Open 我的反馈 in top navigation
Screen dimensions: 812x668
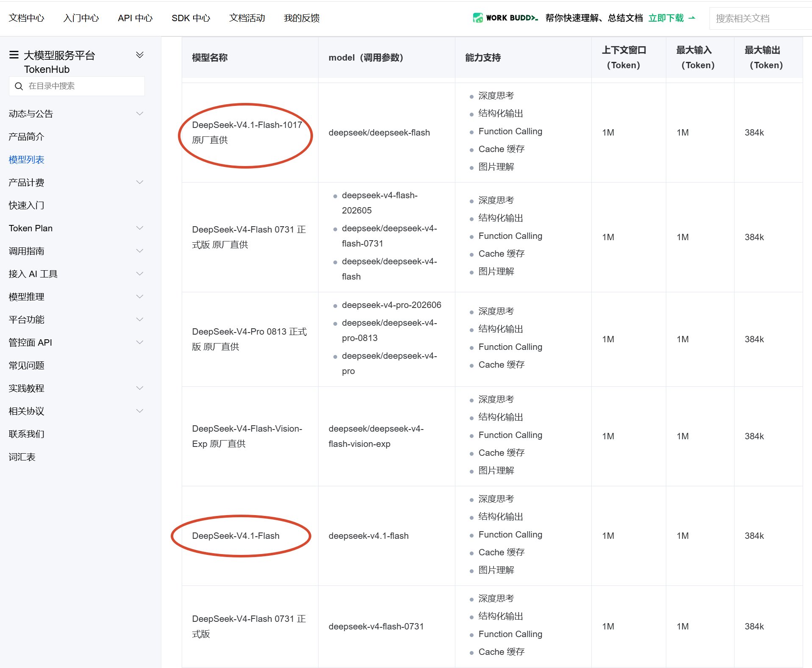point(302,18)
